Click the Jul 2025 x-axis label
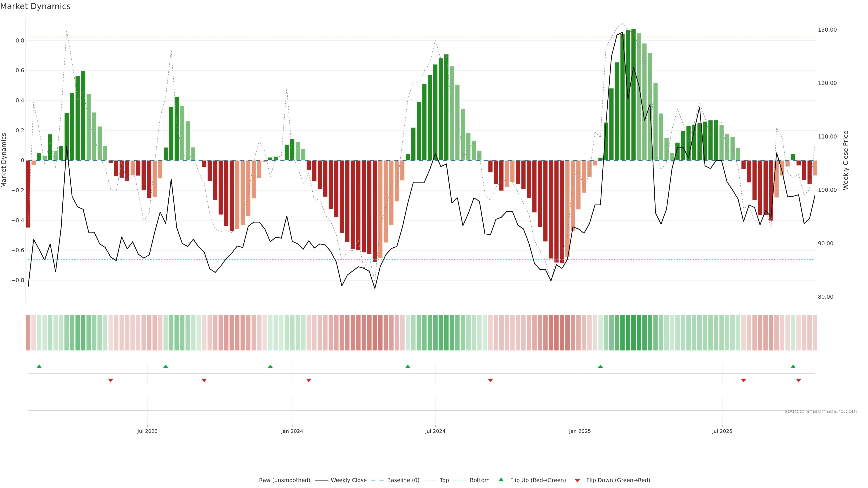 722,431
